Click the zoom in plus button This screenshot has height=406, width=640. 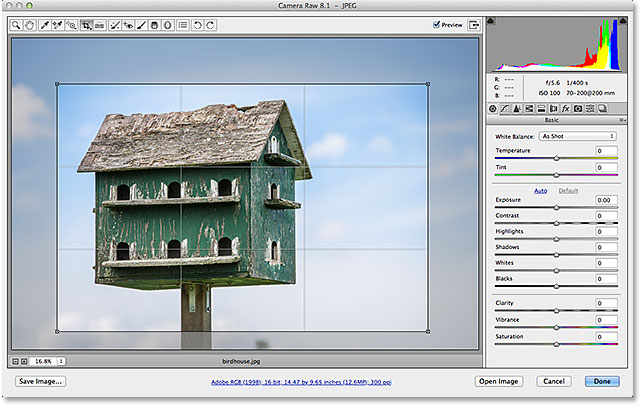coord(24,361)
